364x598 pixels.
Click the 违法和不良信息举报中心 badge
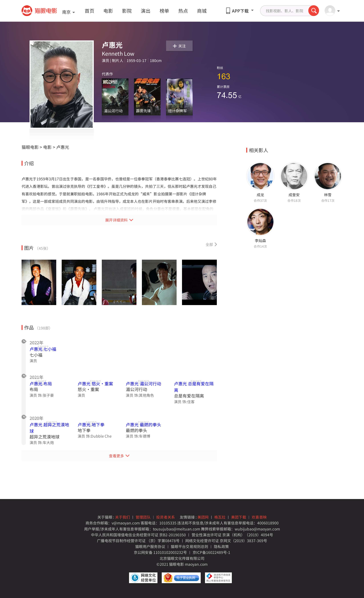[x=218, y=578]
